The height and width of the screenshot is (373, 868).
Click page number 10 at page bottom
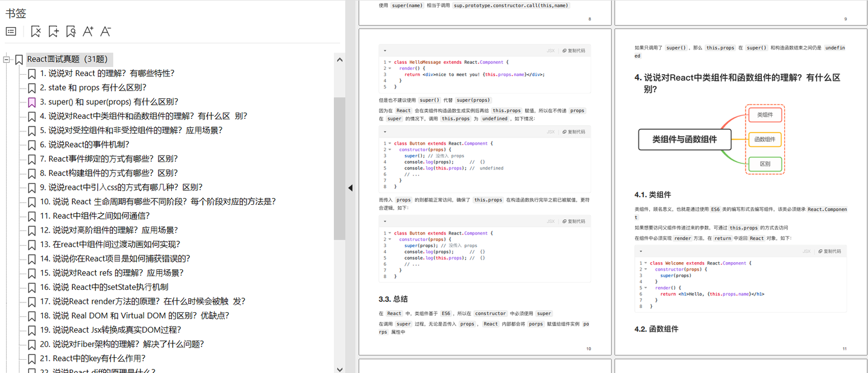(588, 349)
